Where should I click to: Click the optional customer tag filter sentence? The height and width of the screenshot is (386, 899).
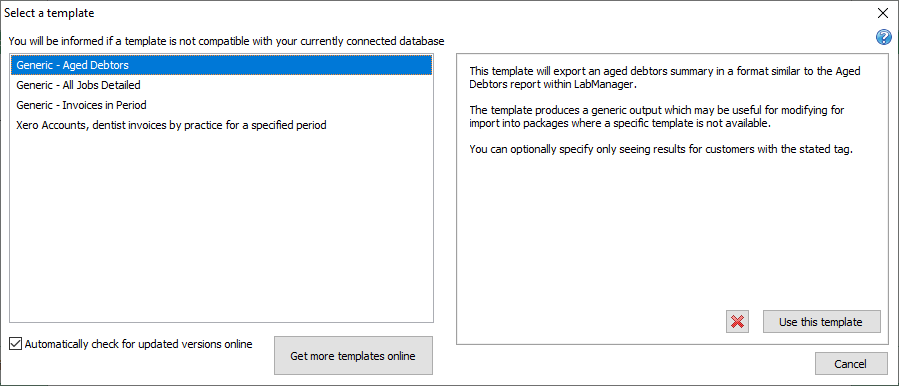coord(662,149)
